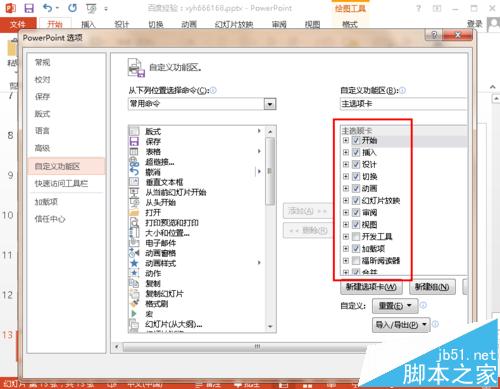Screen dimensions: 500x389
Task: Click the 从头开始 command icon
Action: (134, 202)
